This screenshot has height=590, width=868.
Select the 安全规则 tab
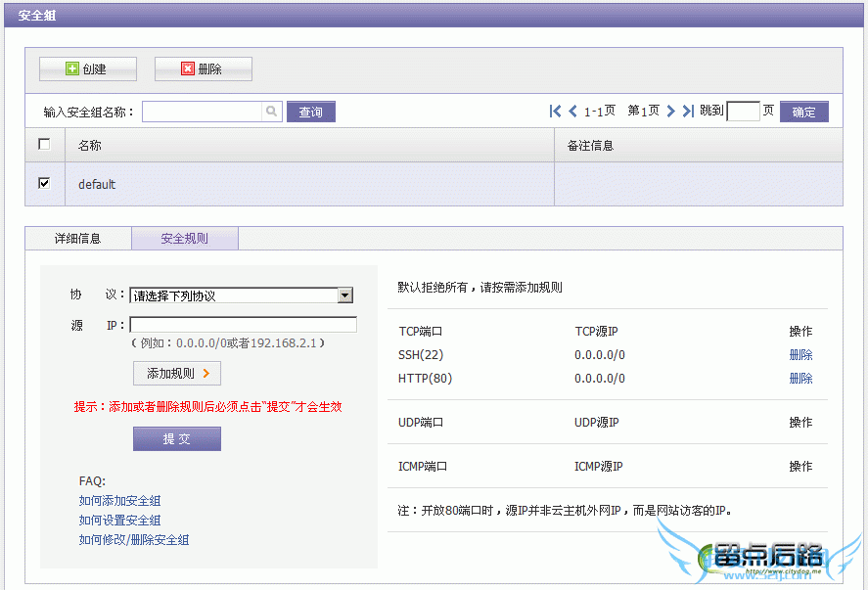tap(185, 238)
